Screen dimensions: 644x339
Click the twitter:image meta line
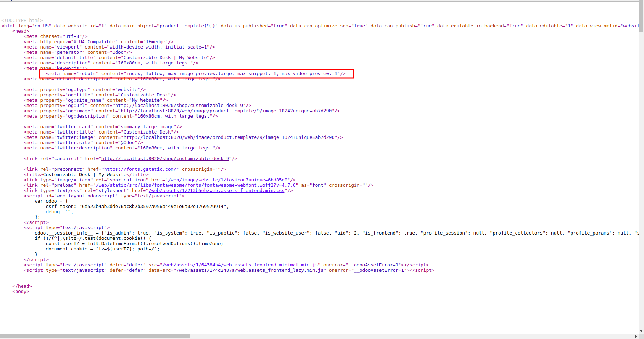183,137
